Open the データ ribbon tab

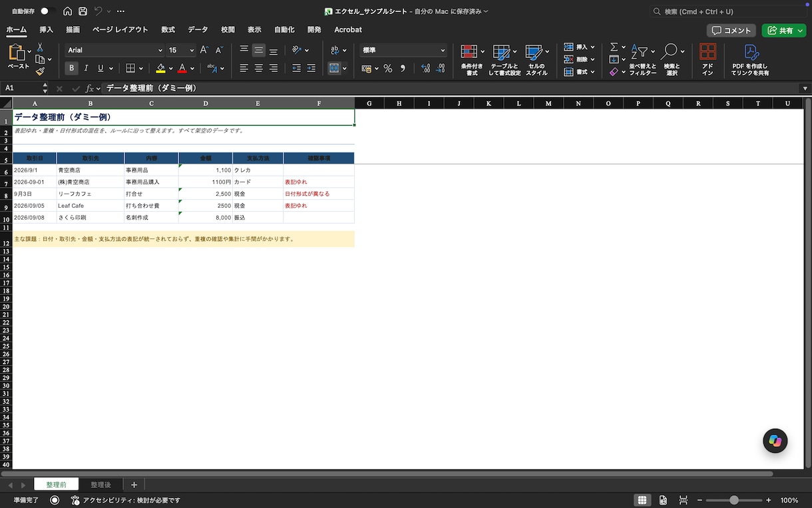click(x=198, y=30)
